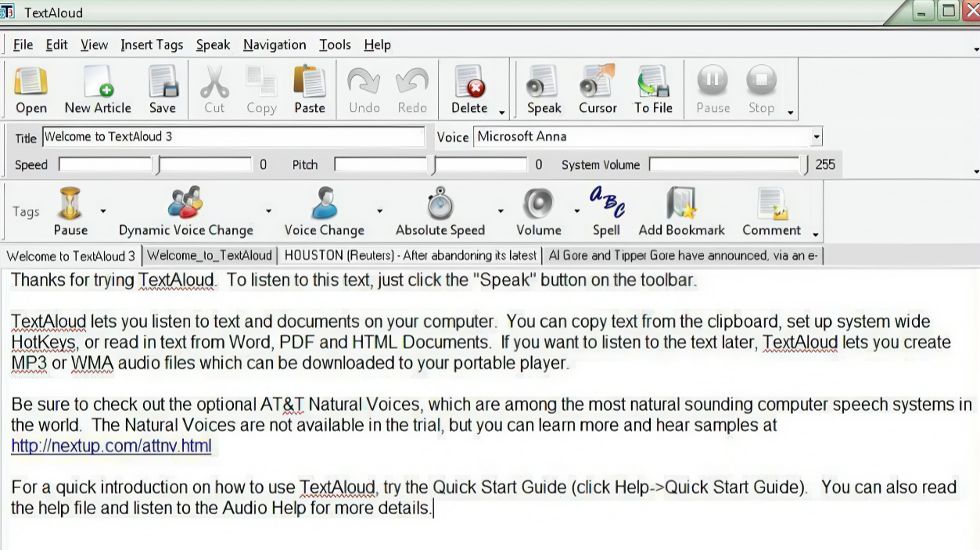Expand Voice Change dropdown arrow
Viewport: 980px width, 550px height.
pyautogui.click(x=379, y=211)
